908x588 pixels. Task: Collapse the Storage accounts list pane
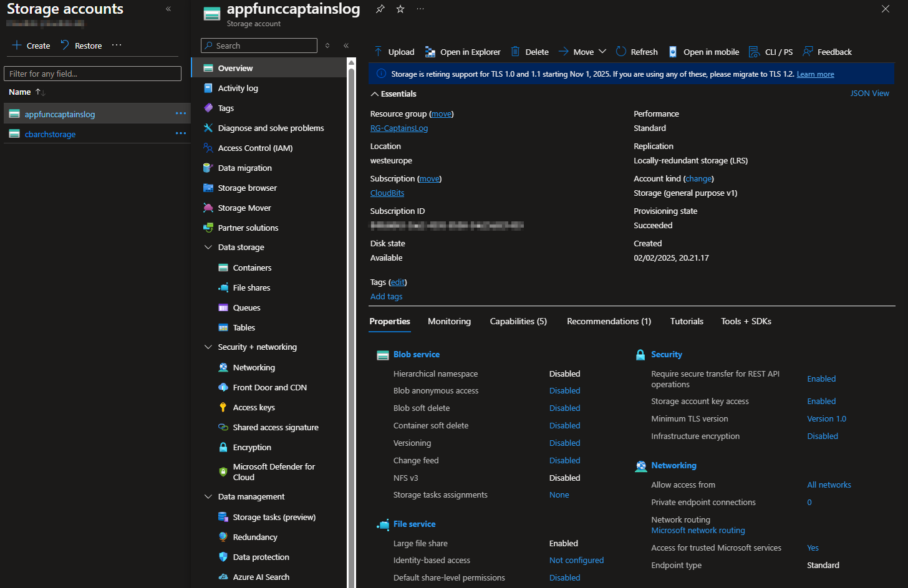point(168,9)
